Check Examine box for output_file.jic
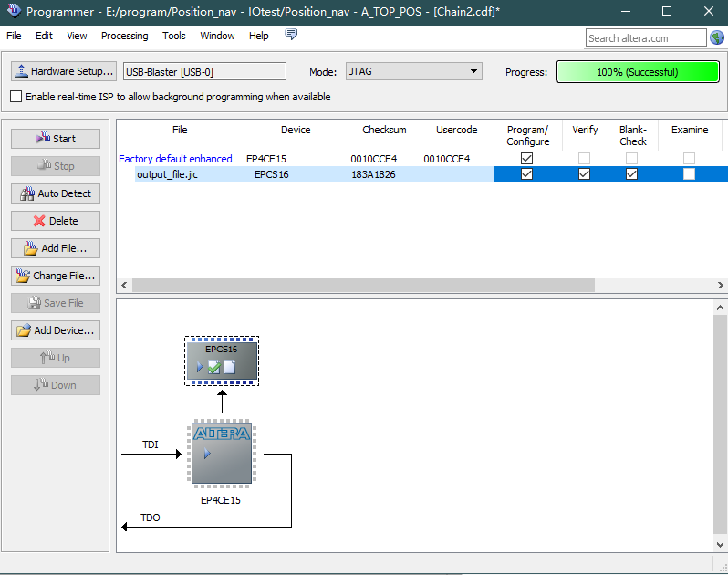Image resolution: width=728 pixels, height=575 pixels. click(x=689, y=174)
